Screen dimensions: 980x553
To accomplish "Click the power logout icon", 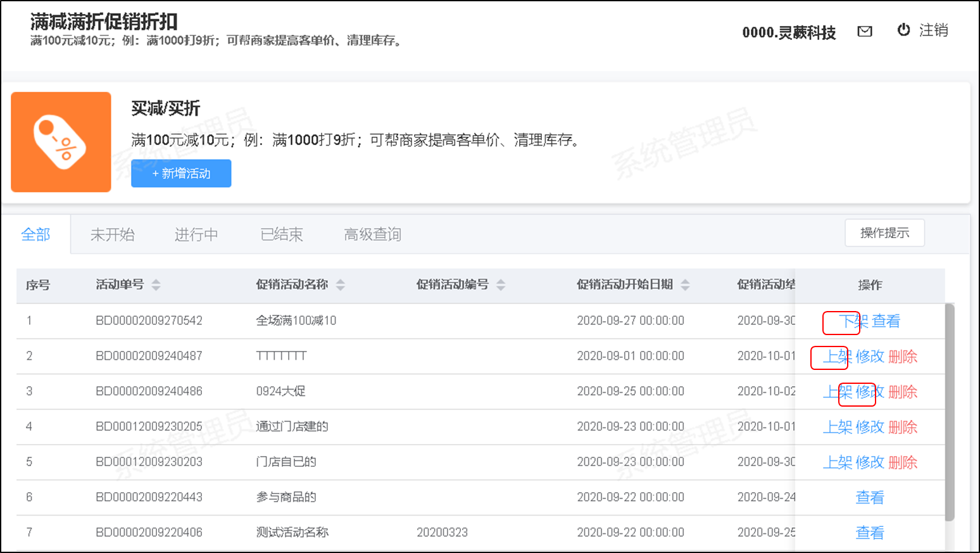I will tap(903, 30).
